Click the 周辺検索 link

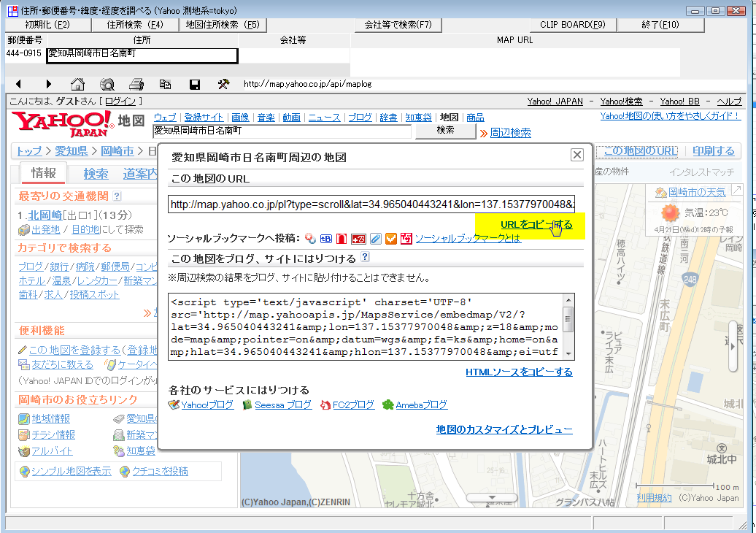(x=511, y=133)
